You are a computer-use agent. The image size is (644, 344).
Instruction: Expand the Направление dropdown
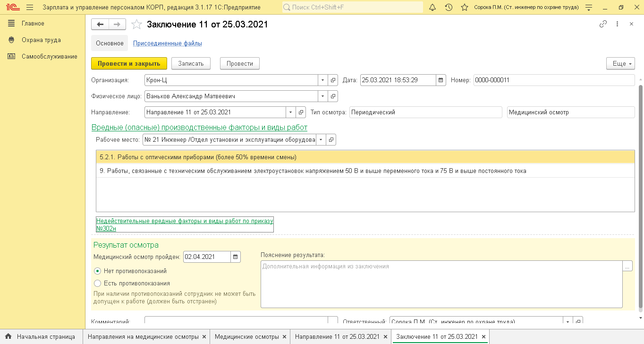click(290, 112)
